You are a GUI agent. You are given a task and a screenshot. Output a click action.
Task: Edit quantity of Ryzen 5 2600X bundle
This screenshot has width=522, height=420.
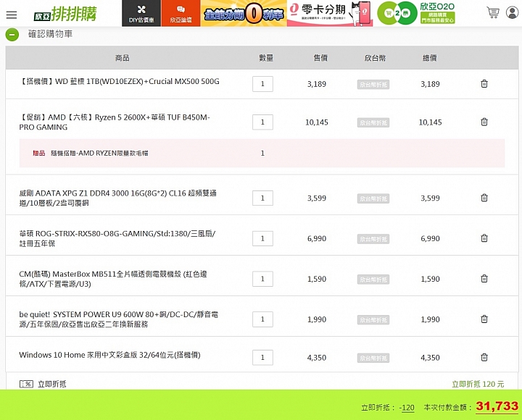tap(262, 122)
